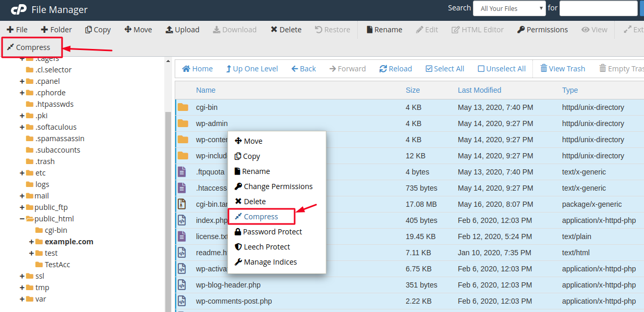Create a new file with the File icon

point(17,29)
